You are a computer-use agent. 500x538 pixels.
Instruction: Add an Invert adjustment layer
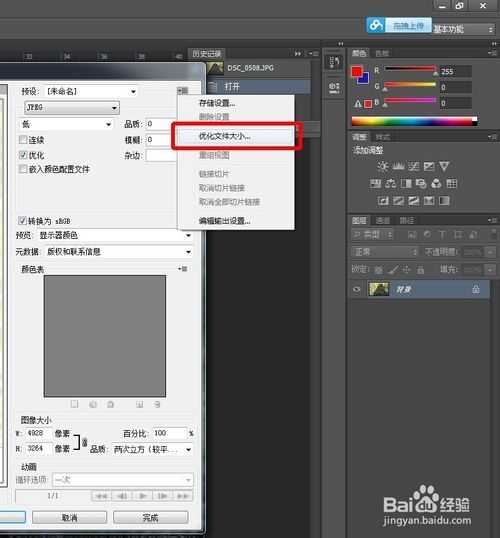click(383, 200)
